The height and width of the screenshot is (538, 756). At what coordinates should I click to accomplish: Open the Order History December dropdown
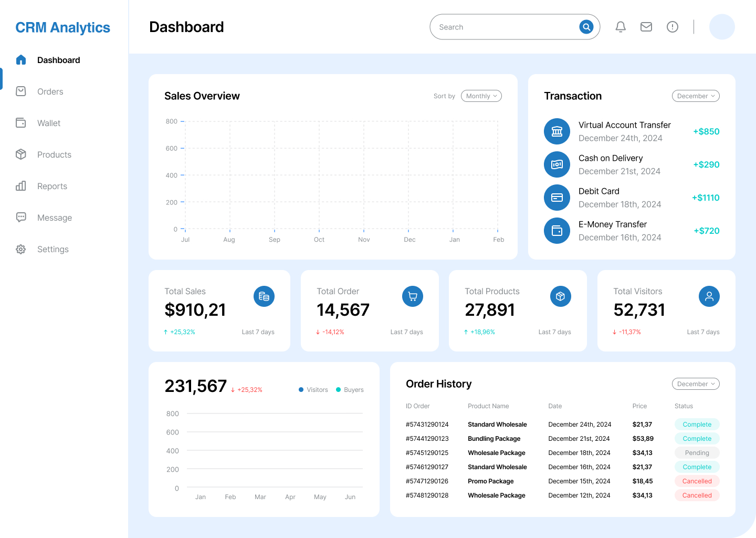click(696, 384)
